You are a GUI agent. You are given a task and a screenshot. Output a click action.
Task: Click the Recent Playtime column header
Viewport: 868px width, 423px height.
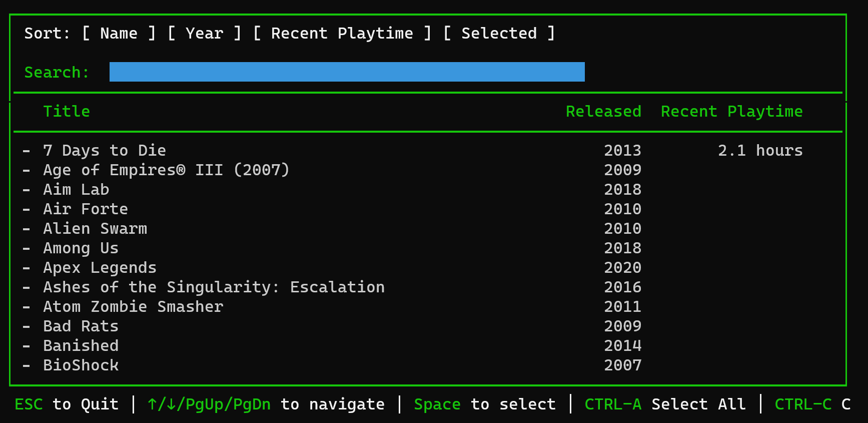[x=731, y=111]
